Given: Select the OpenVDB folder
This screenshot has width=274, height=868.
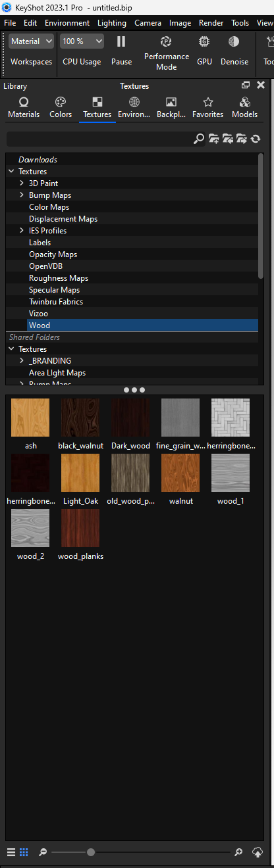Looking at the screenshot, I should 45,266.
